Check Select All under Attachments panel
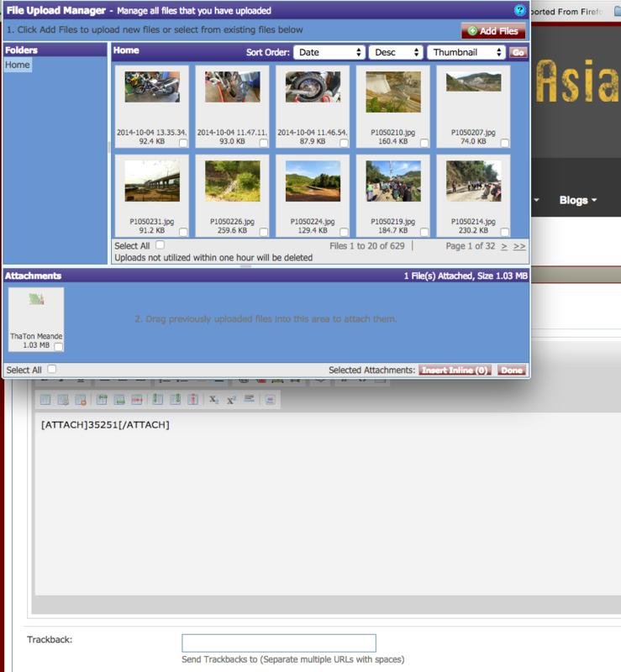The image size is (621, 672). [52, 369]
